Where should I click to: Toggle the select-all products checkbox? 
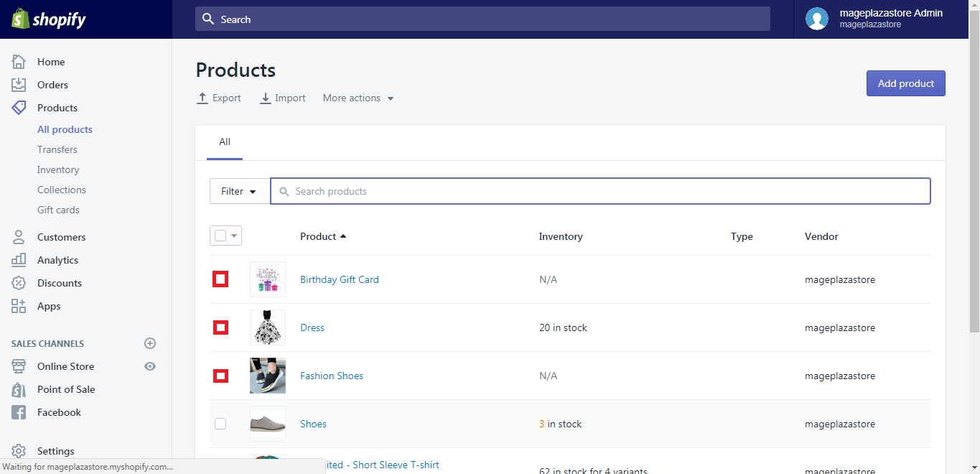tap(220, 236)
